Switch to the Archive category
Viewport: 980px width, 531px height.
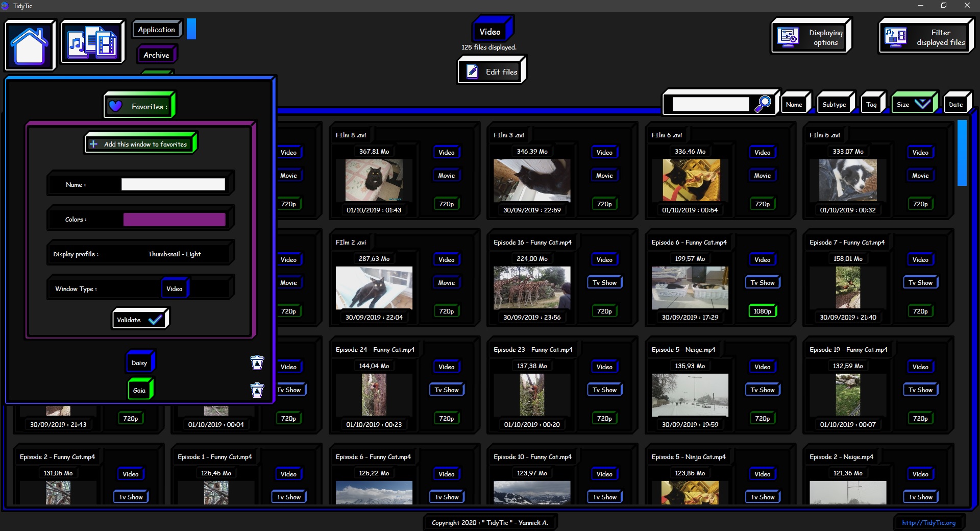[156, 55]
